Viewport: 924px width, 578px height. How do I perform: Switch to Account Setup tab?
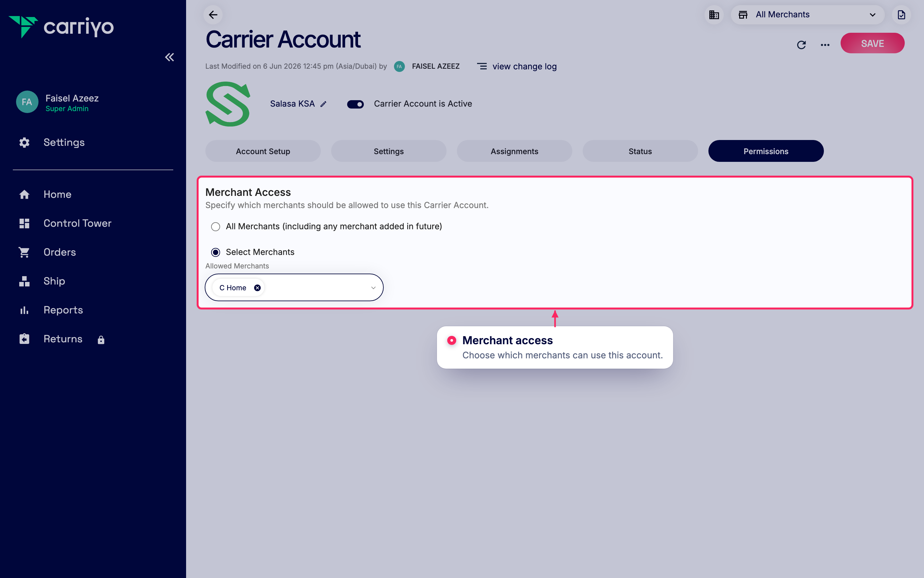[x=263, y=151]
